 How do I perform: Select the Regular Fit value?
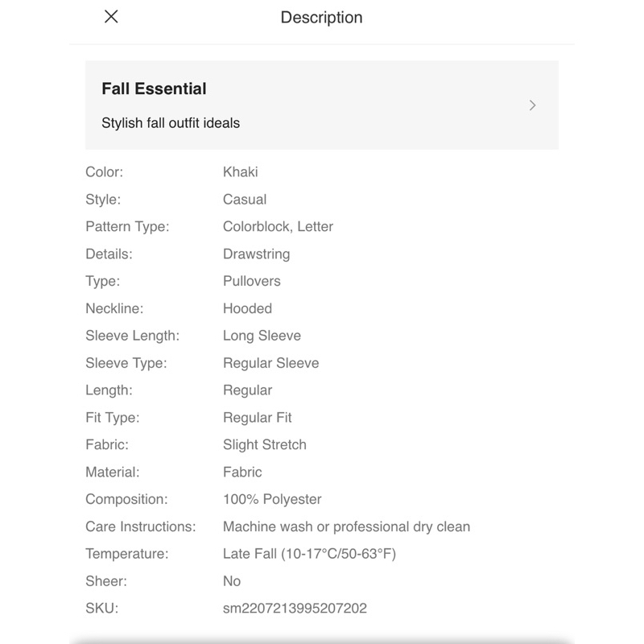coord(257,417)
